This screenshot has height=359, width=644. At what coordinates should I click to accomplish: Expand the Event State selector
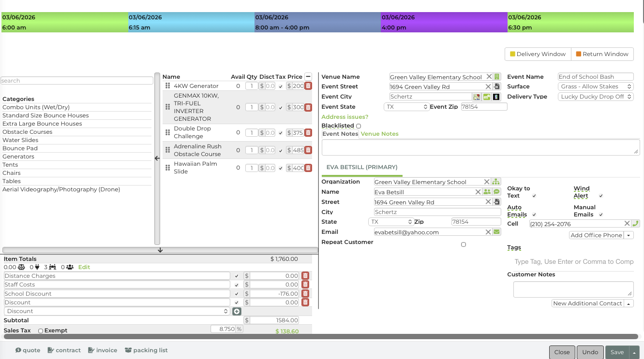[406, 107]
